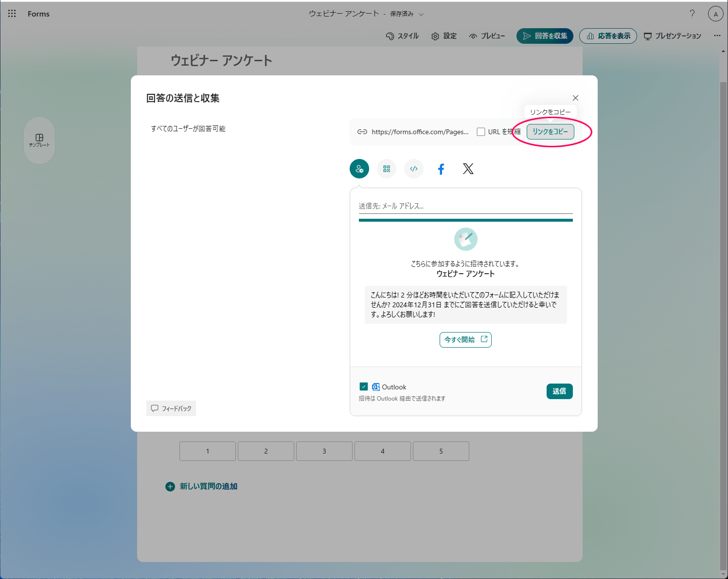
Task: Copy the form link with リンクをコピー
Action: (550, 131)
